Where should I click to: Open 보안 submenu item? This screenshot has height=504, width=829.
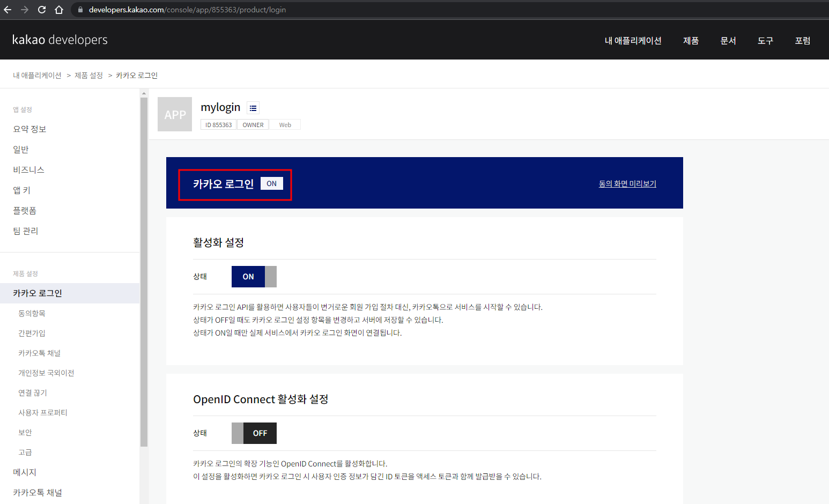25,432
